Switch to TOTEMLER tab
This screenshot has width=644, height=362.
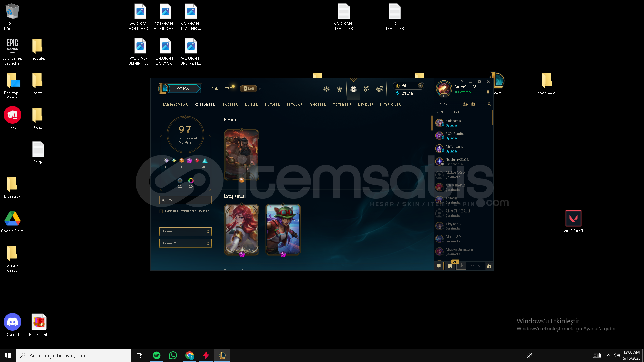(342, 105)
